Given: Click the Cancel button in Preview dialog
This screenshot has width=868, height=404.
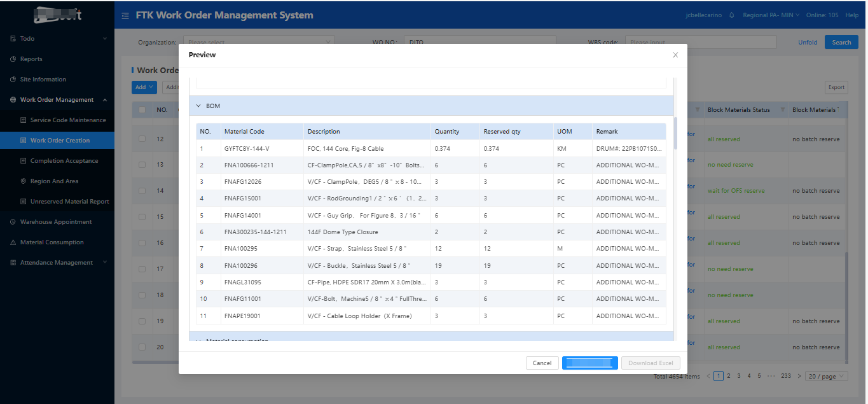Looking at the screenshot, I should coord(542,363).
